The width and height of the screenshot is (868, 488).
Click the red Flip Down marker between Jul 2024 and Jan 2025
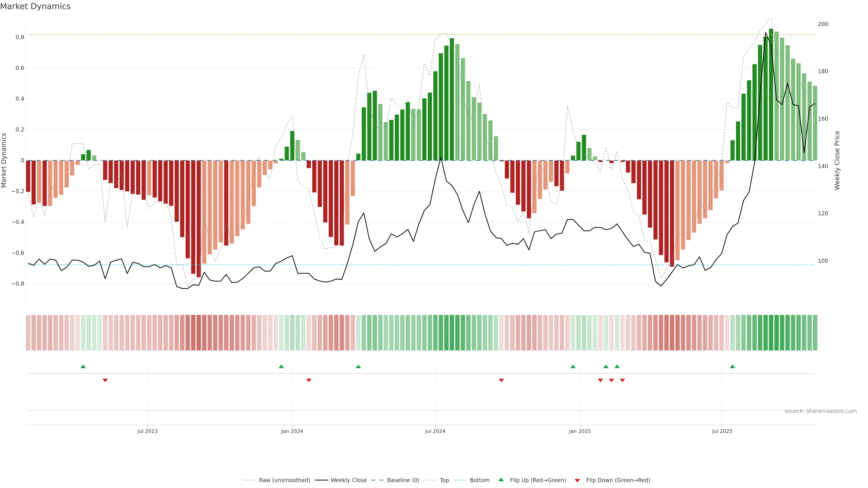coord(501,380)
